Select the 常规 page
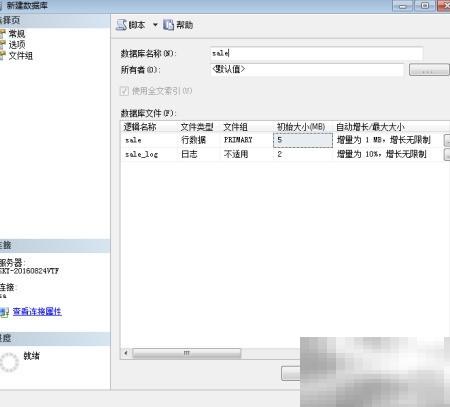450x407 pixels. tap(17, 33)
